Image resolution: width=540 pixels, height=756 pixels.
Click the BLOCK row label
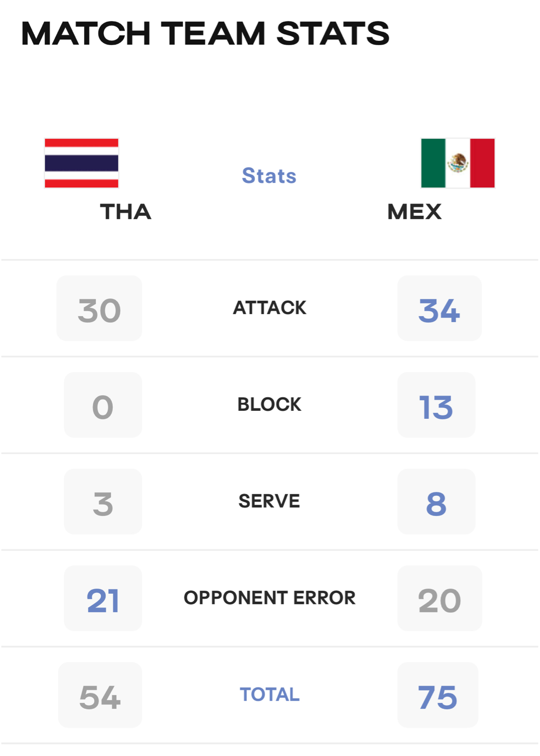click(x=269, y=405)
